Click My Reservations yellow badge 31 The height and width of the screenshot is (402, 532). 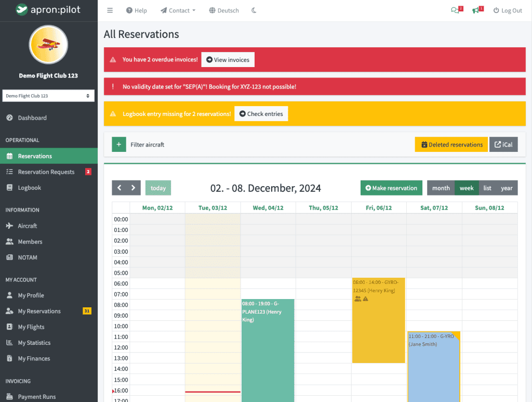click(x=87, y=311)
